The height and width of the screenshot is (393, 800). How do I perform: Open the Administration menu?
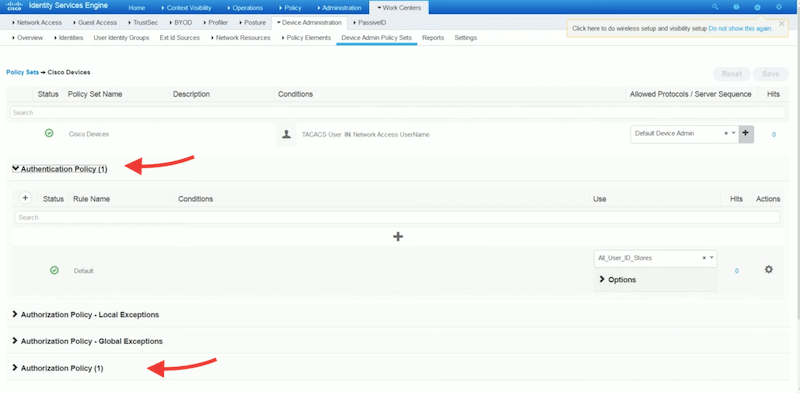[339, 8]
